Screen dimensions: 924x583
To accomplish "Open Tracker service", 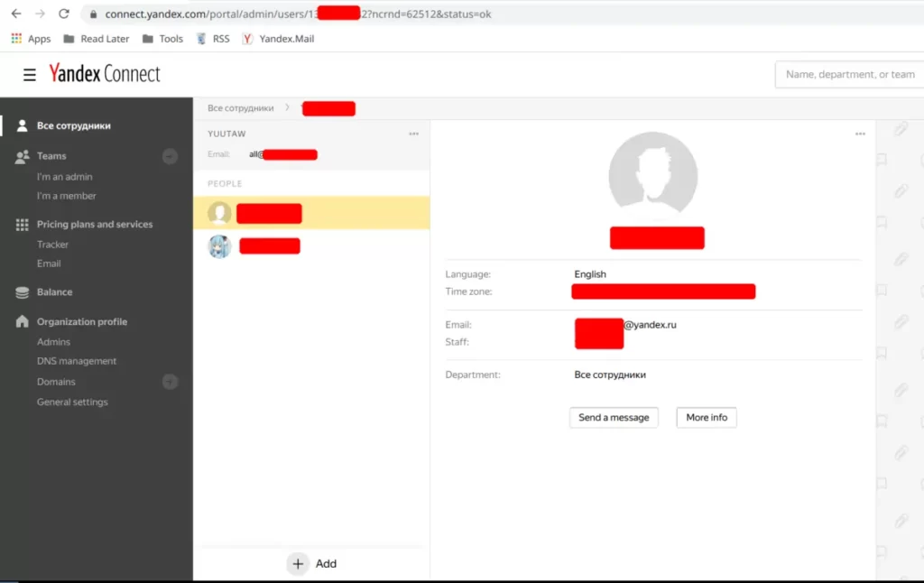I will [x=52, y=245].
